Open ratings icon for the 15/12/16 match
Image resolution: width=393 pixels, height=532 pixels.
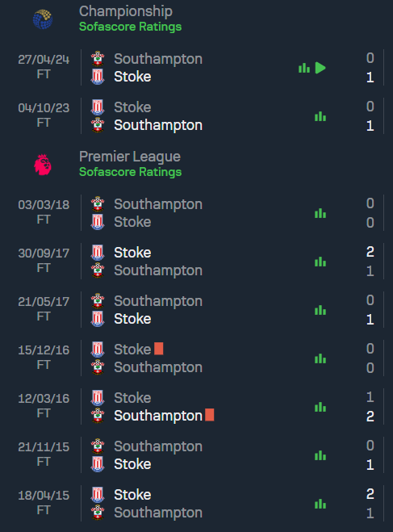(x=320, y=358)
